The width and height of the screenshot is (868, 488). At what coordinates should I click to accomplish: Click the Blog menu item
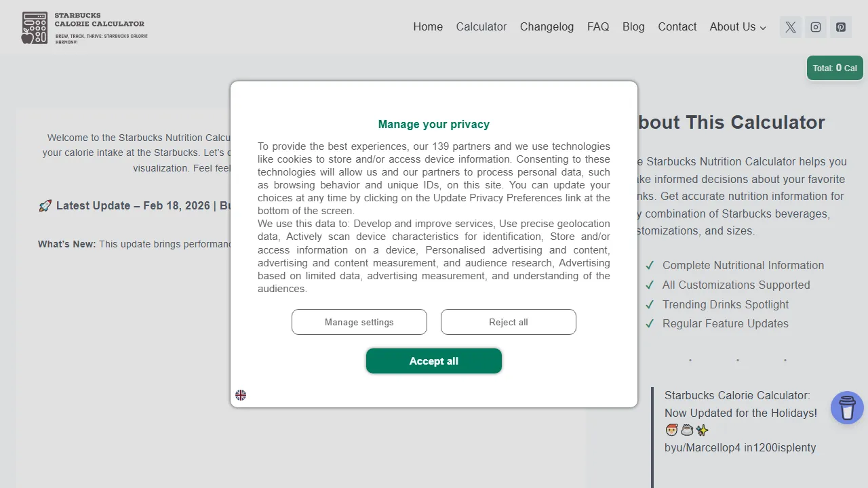click(x=633, y=26)
